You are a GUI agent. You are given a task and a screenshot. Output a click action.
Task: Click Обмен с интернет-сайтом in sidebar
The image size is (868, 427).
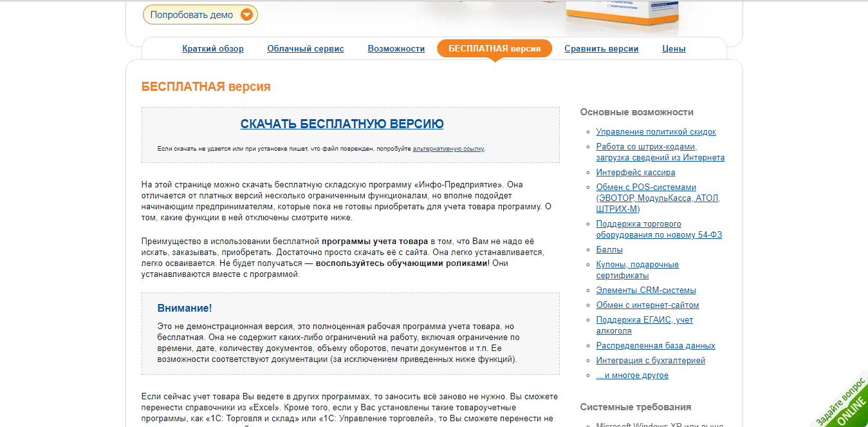point(649,305)
